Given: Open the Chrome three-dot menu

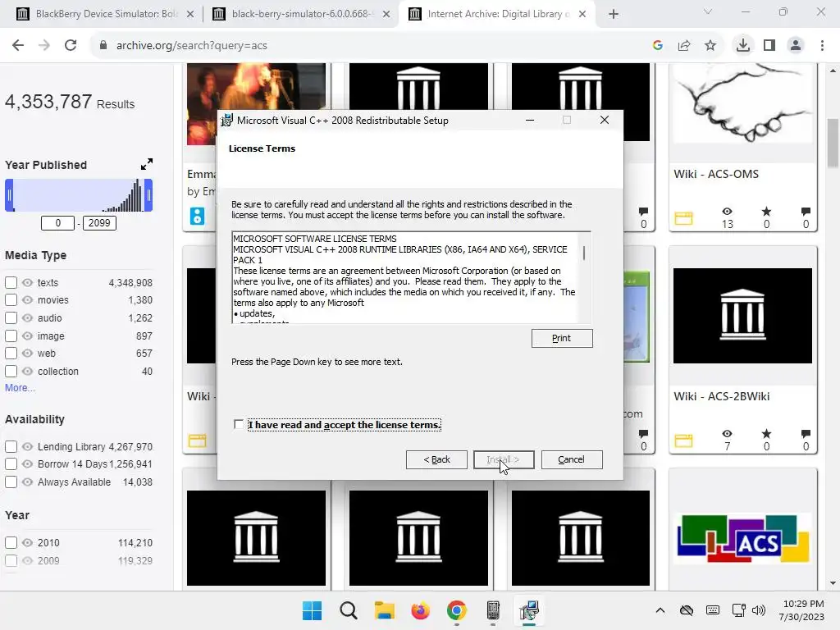Looking at the screenshot, I should click(x=822, y=46).
